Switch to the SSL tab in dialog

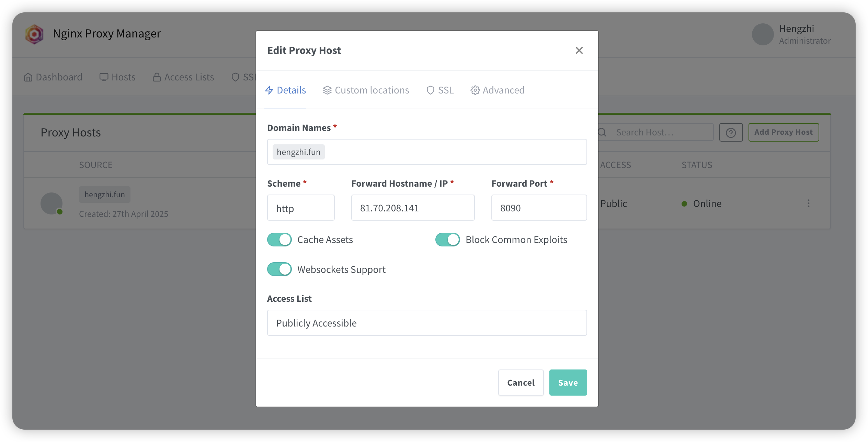coord(440,90)
